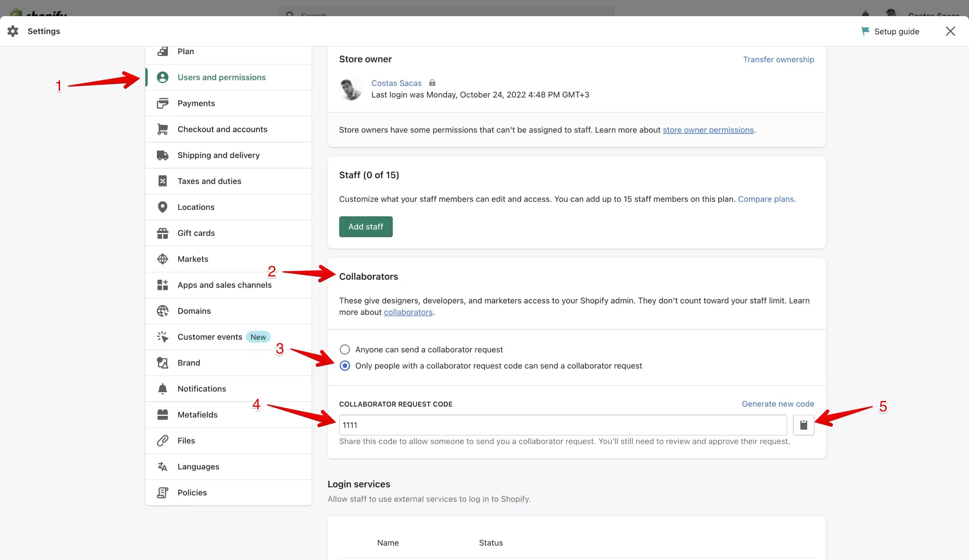
Task: Click the Locations pin icon
Action: tap(163, 207)
